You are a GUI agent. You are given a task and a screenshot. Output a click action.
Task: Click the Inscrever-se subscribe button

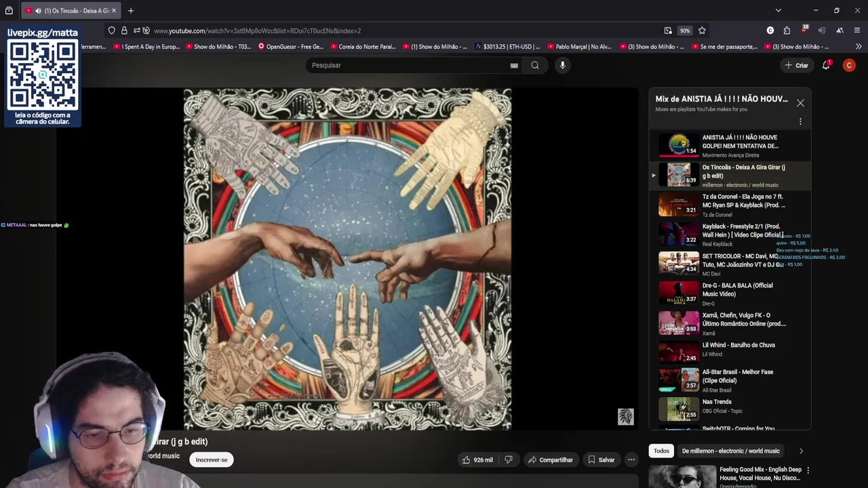click(212, 460)
